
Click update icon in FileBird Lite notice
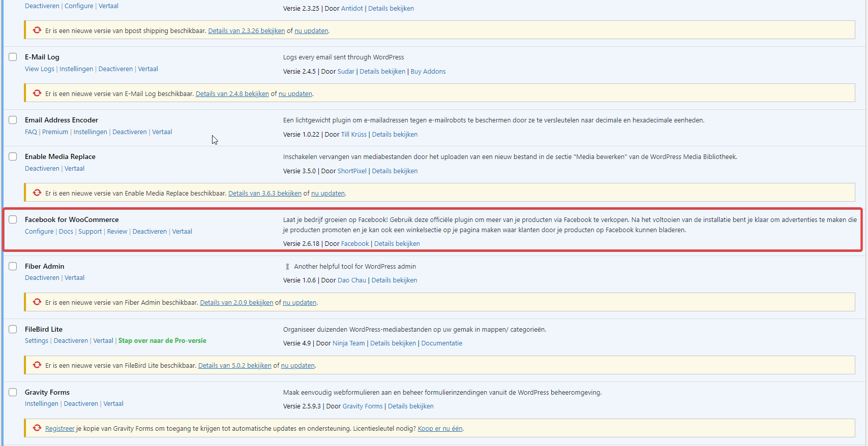[37, 365]
